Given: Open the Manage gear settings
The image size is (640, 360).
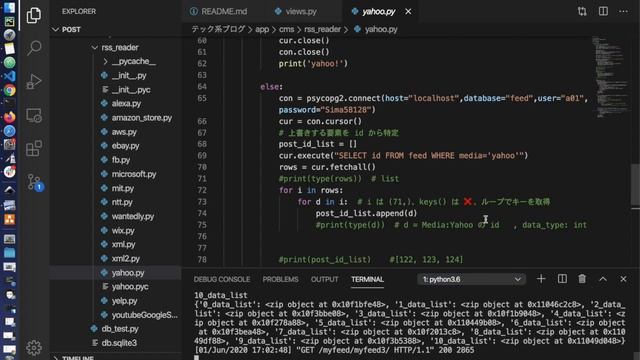Looking at the screenshot, I should [x=33, y=347].
